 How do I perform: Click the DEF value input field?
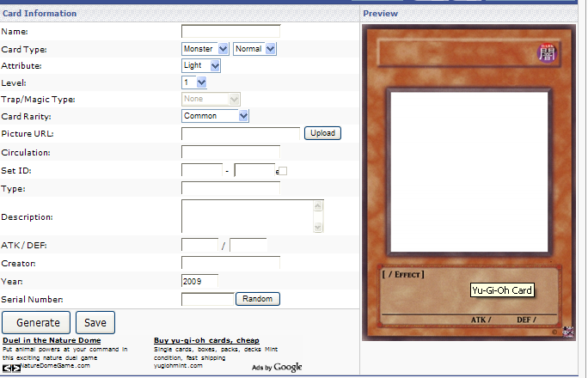point(248,245)
